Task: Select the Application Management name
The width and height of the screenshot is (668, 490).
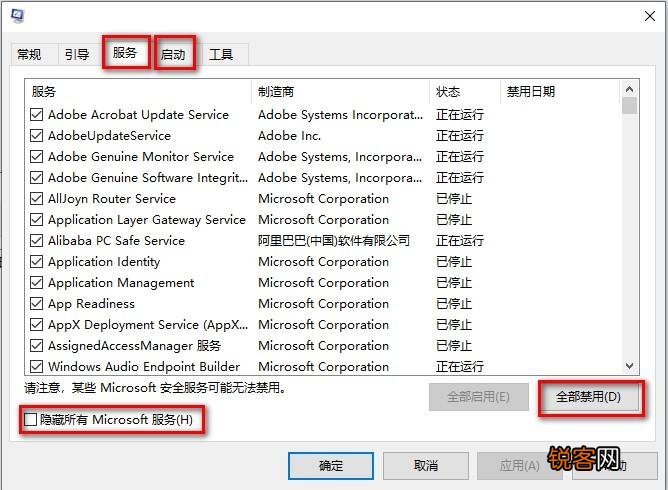Action: 121,282
